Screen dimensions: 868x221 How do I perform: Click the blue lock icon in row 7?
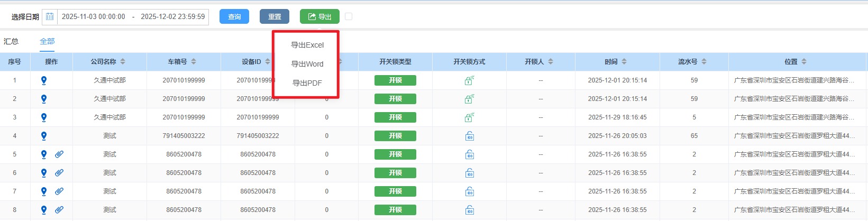click(469, 191)
